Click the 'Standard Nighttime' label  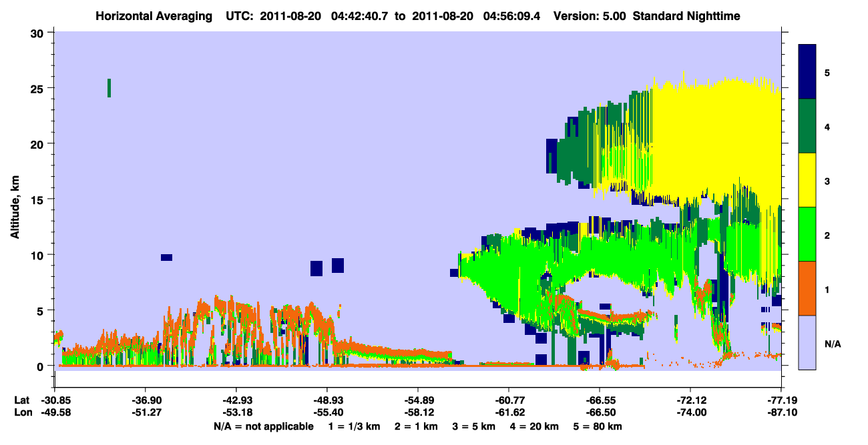point(688,15)
